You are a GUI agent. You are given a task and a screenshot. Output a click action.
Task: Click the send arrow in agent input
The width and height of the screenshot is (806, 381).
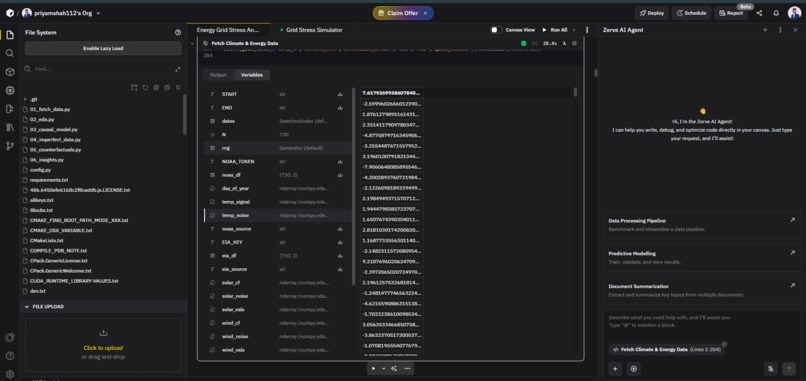(789, 368)
